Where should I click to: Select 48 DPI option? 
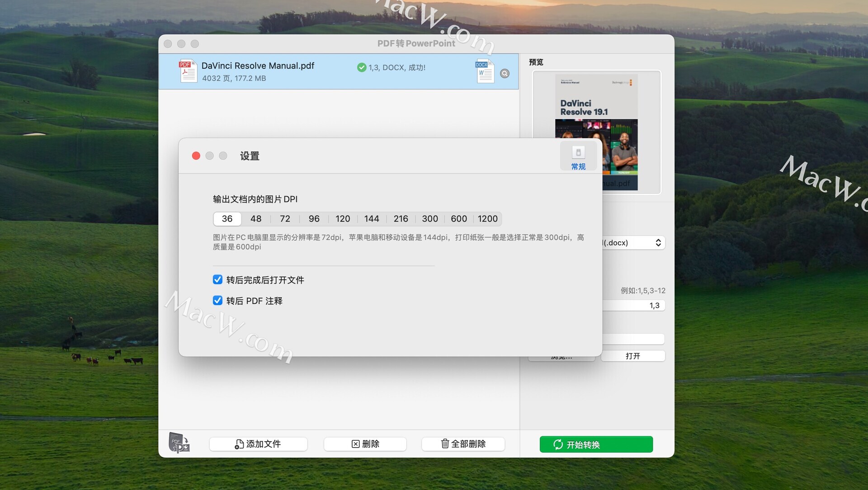point(256,219)
